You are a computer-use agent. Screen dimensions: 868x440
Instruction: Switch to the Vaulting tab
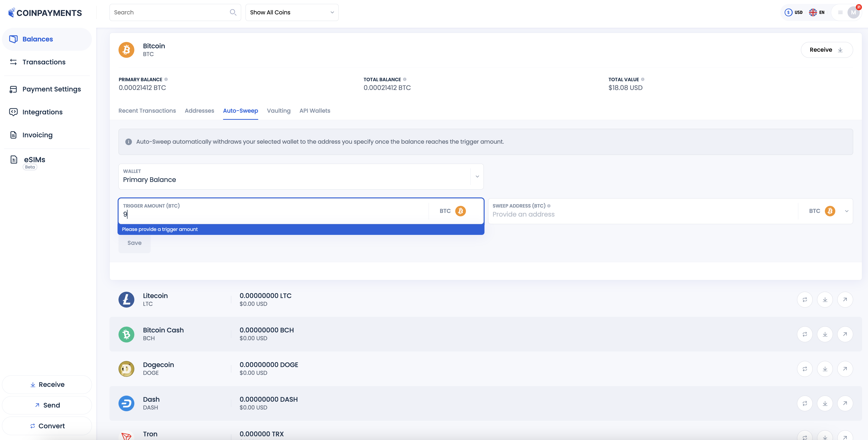[278, 110]
